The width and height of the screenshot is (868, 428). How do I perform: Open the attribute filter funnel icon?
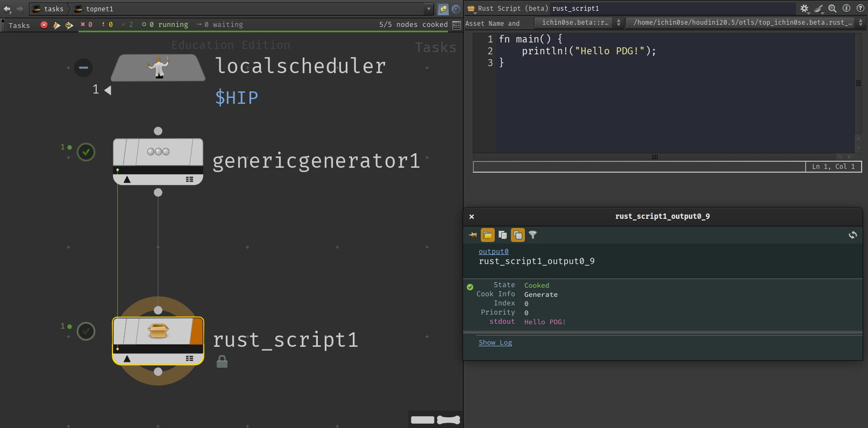pyautogui.click(x=533, y=235)
